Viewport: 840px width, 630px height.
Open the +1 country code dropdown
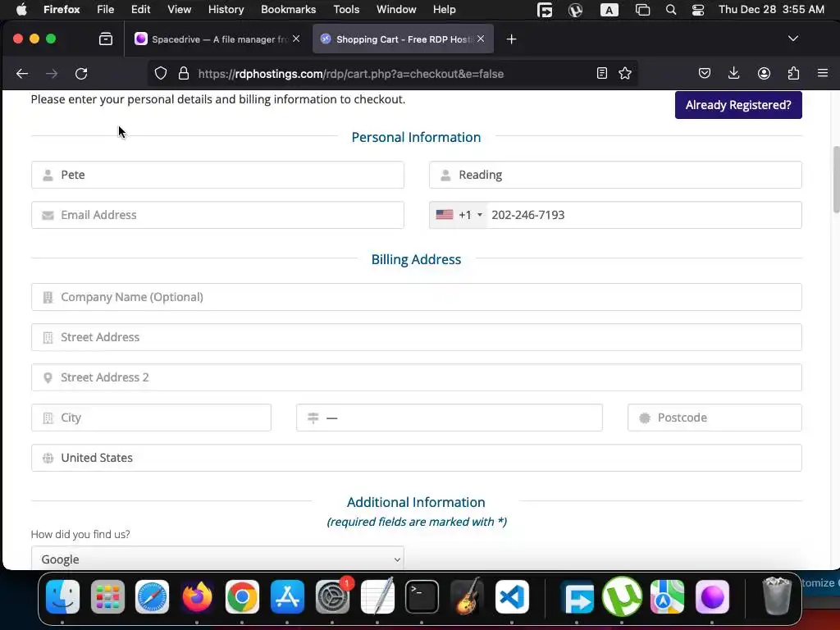pos(459,215)
